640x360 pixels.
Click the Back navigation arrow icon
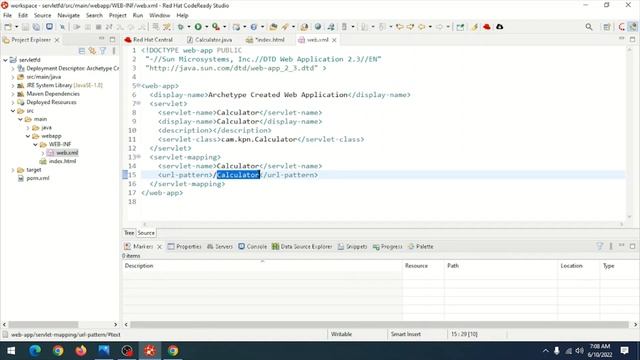[421, 27]
